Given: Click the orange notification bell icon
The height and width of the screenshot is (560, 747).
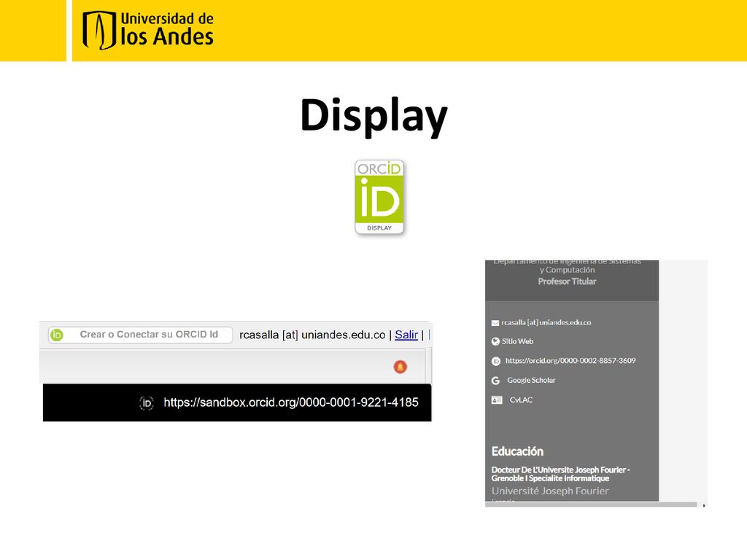Looking at the screenshot, I should [x=400, y=367].
